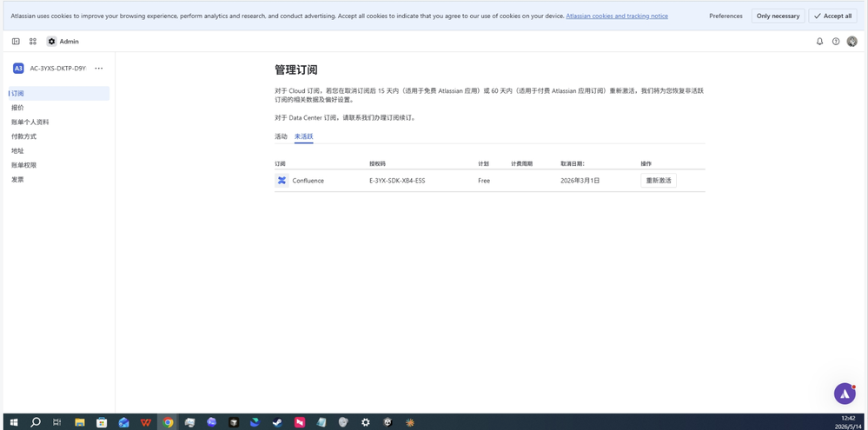Click the Admin gear icon
The image size is (868, 430).
click(x=51, y=42)
